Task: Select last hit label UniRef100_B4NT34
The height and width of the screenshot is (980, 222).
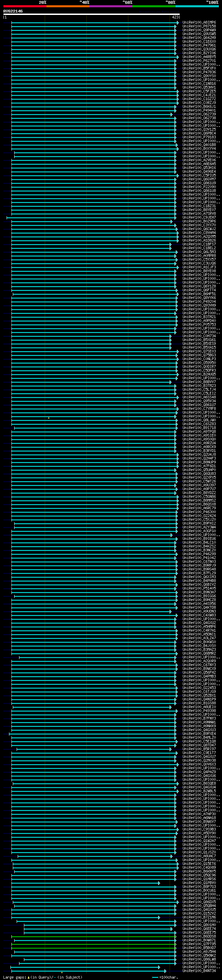Action: (x=199, y=971)
